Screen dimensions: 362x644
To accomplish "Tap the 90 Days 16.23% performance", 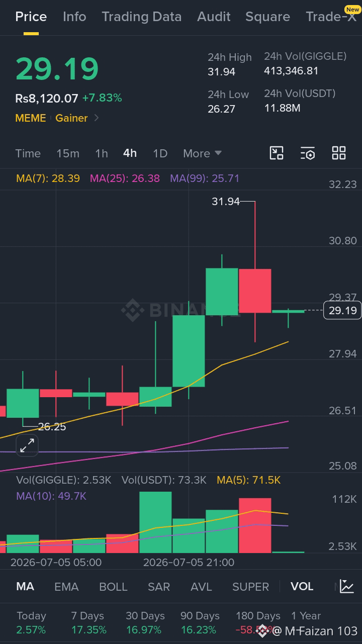I will pos(200,623).
